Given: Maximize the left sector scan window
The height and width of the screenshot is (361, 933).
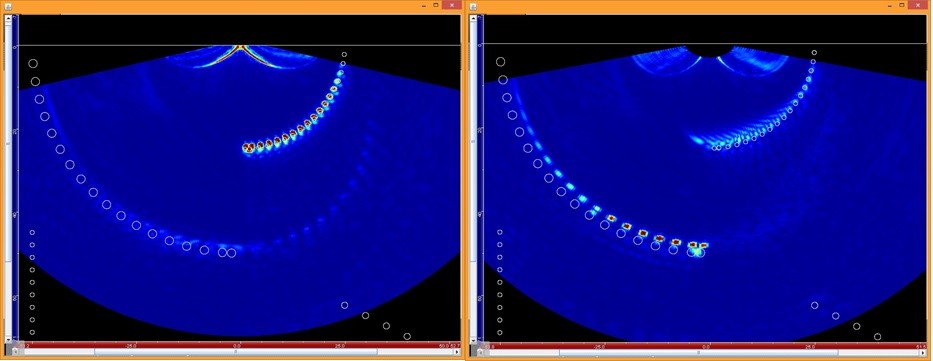Looking at the screenshot, I should [436, 5].
